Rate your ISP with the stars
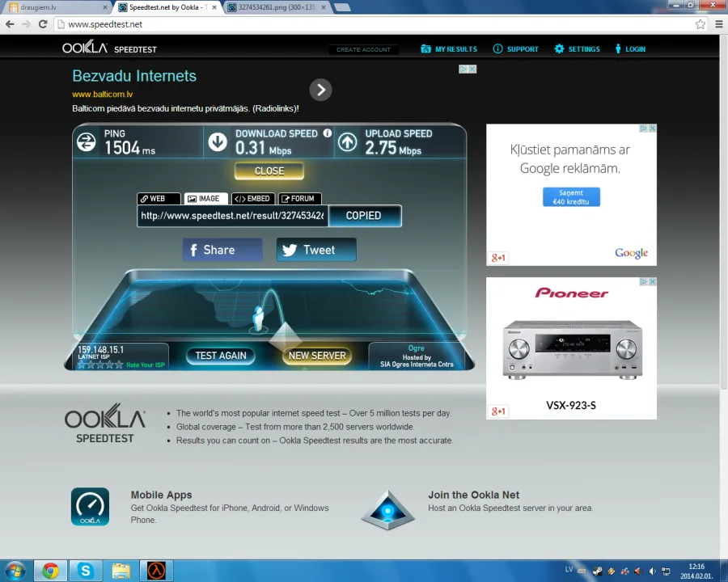 tap(100, 365)
